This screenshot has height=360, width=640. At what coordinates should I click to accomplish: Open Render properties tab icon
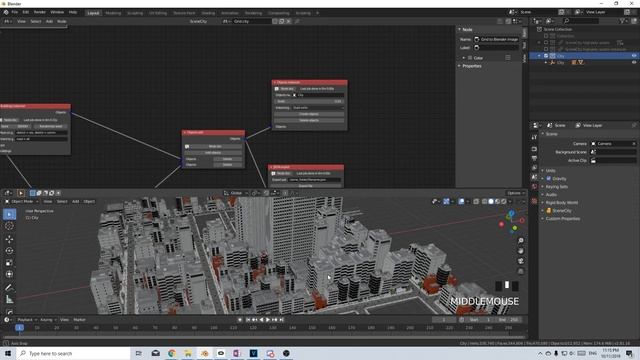(x=534, y=149)
